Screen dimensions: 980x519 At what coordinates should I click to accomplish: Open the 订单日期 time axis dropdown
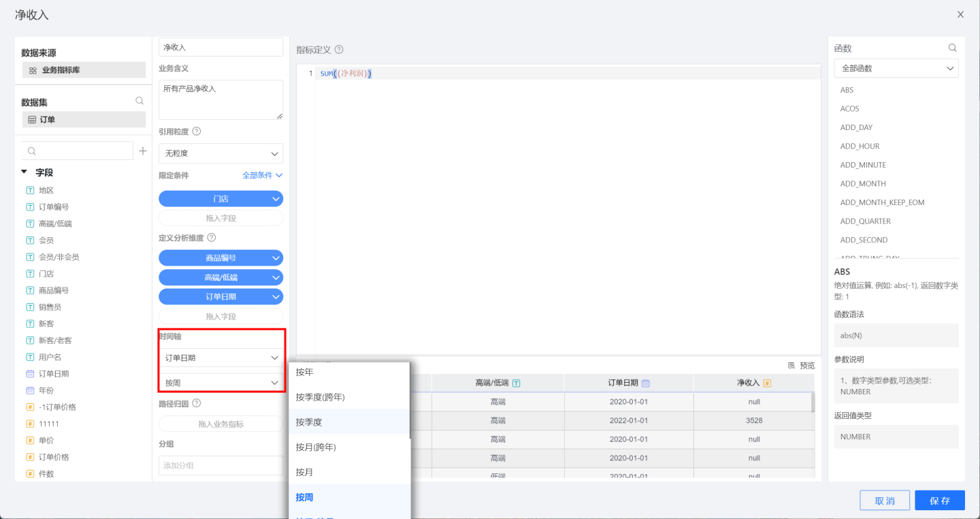(x=220, y=358)
